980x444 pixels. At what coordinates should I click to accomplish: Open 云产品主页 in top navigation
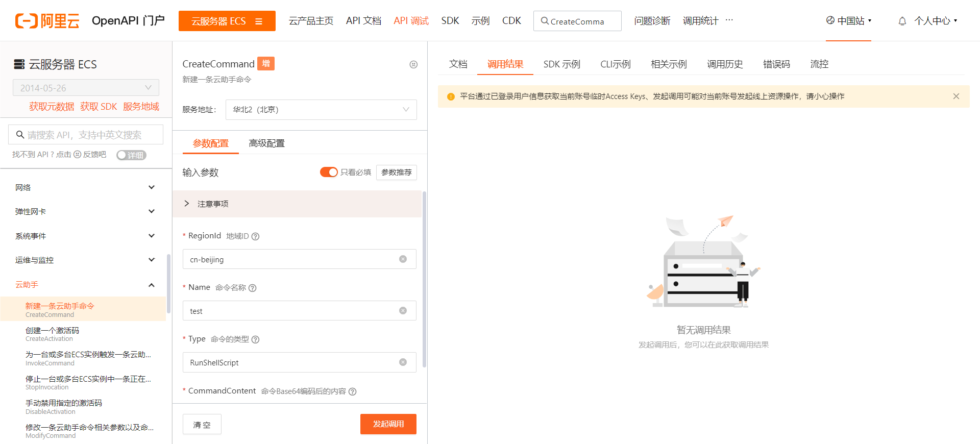tap(311, 21)
